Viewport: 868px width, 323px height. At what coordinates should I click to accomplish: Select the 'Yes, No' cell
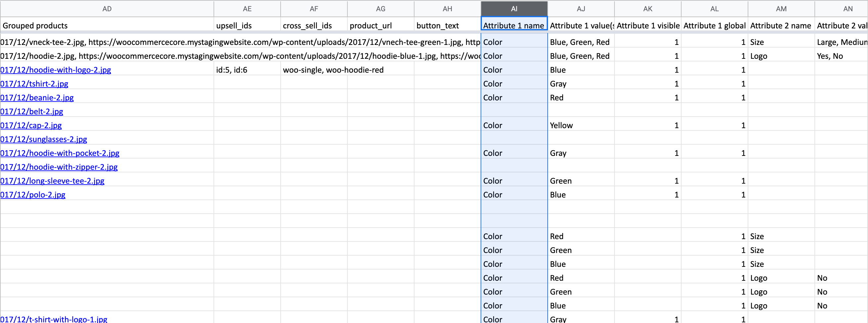pyautogui.click(x=841, y=56)
